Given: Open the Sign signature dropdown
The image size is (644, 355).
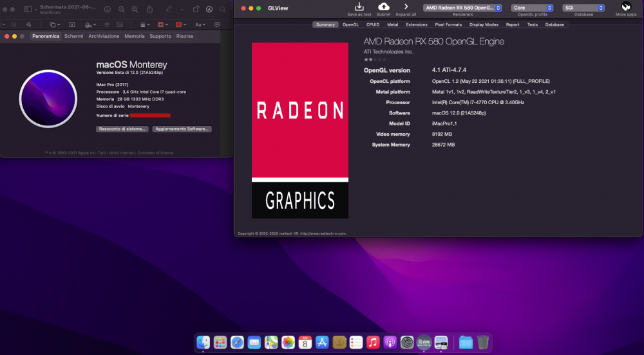Looking at the screenshot, I should [90, 24].
